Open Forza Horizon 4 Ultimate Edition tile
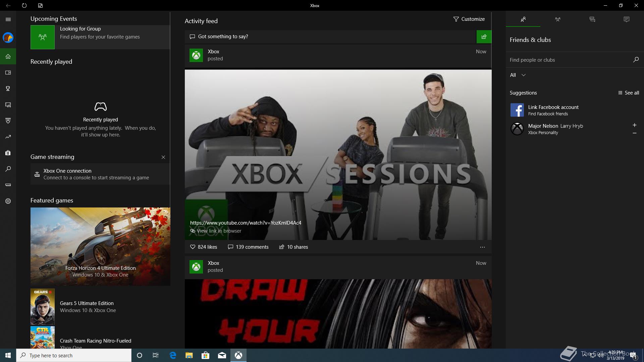The width and height of the screenshot is (644, 362). click(x=100, y=247)
